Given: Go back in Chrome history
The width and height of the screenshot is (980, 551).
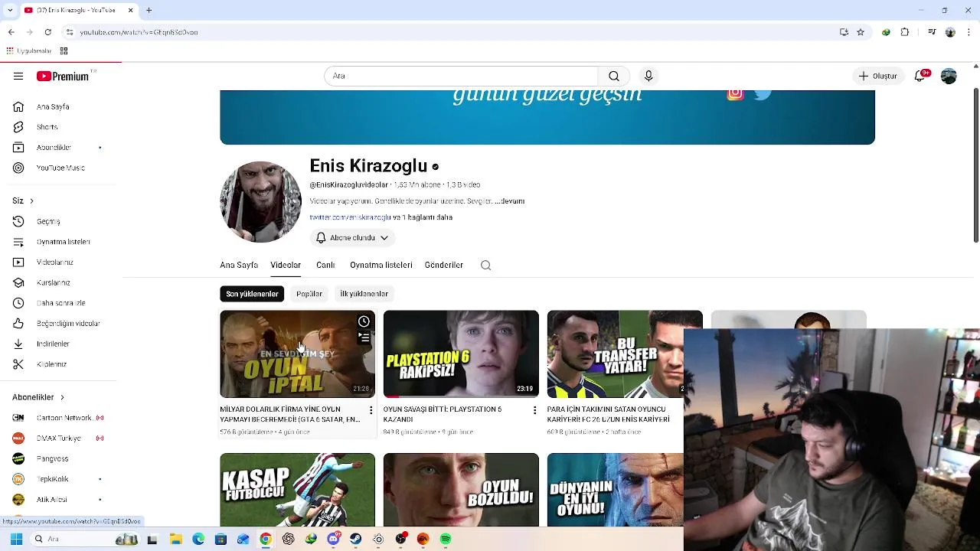Looking at the screenshot, I should [11, 32].
